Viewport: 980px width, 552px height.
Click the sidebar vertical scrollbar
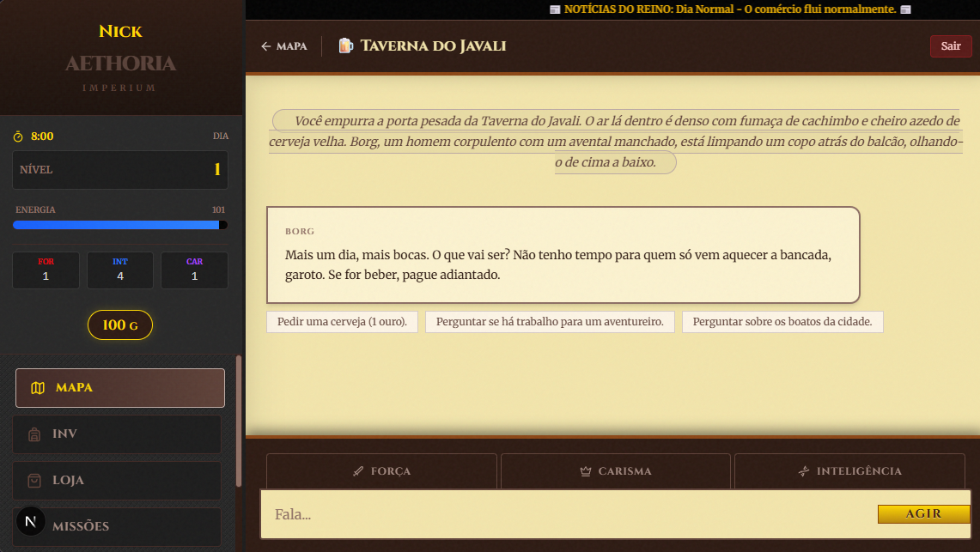pos(239,421)
